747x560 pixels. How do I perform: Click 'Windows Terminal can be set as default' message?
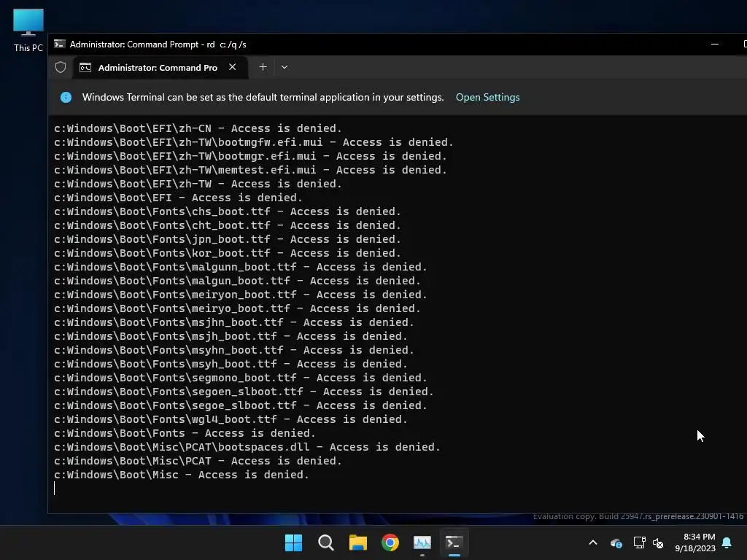click(263, 97)
